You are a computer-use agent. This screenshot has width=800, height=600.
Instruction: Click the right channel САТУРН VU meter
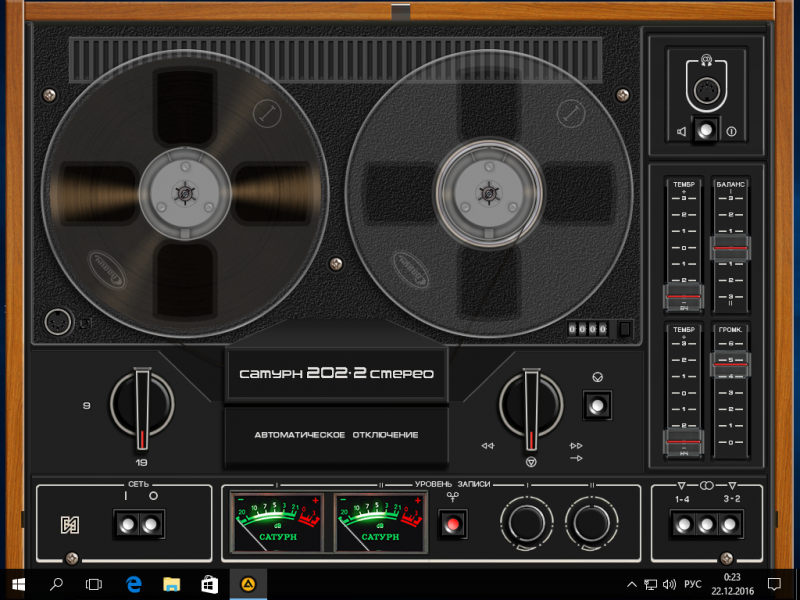[381, 522]
